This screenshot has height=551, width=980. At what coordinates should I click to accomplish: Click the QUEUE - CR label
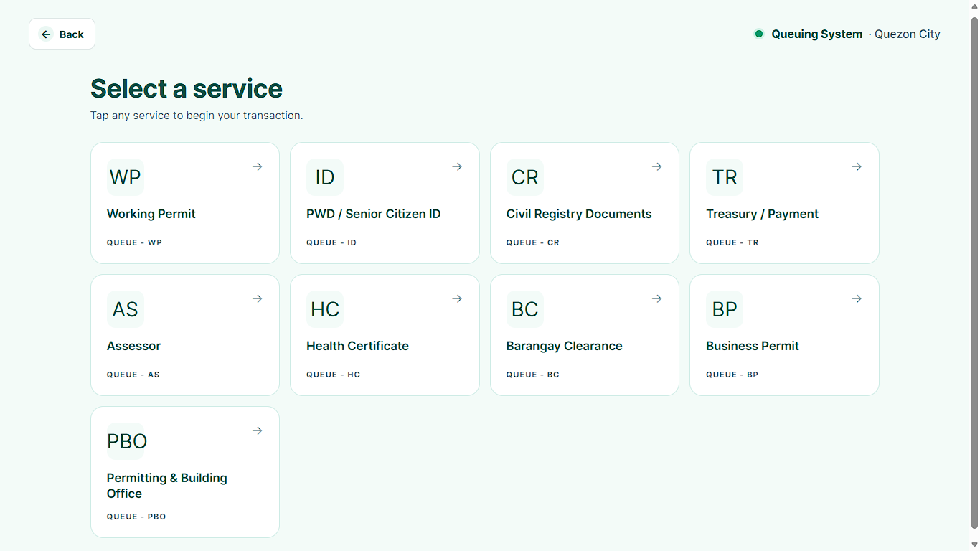click(533, 242)
